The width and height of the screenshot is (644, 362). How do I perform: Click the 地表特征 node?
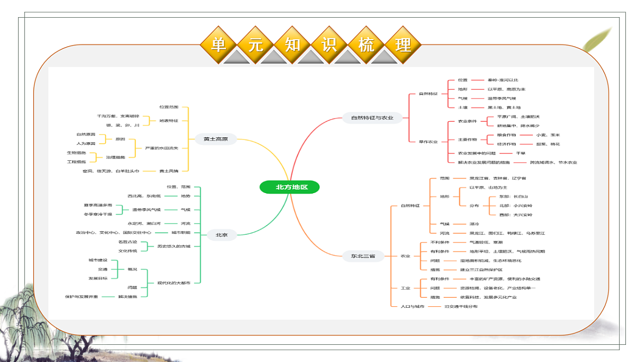169,121
